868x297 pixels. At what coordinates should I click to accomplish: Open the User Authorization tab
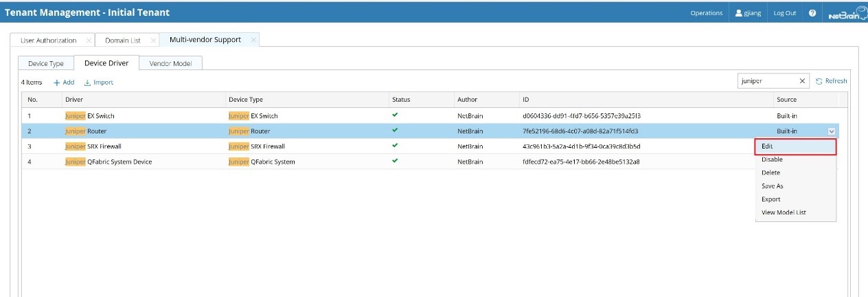48,41
